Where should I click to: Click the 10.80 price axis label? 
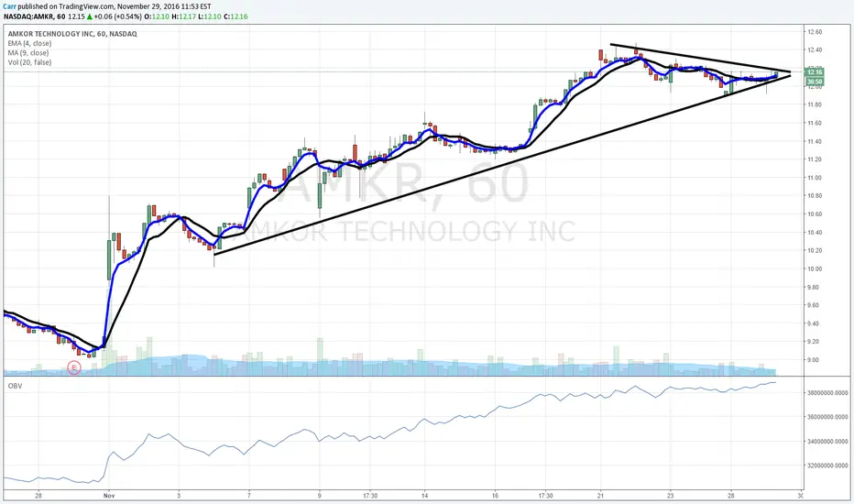point(815,195)
